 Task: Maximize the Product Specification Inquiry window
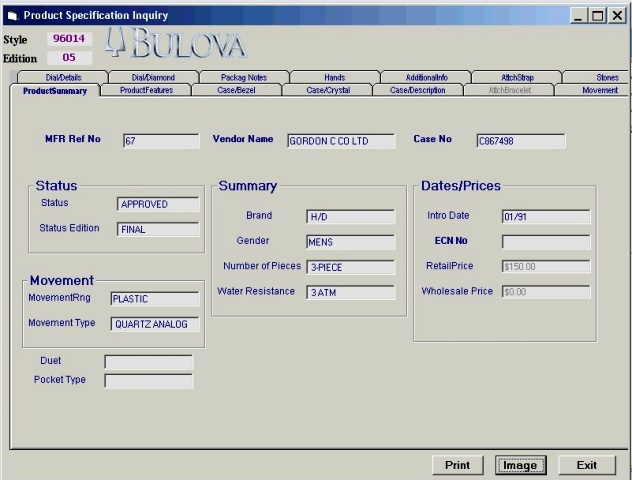click(x=598, y=16)
